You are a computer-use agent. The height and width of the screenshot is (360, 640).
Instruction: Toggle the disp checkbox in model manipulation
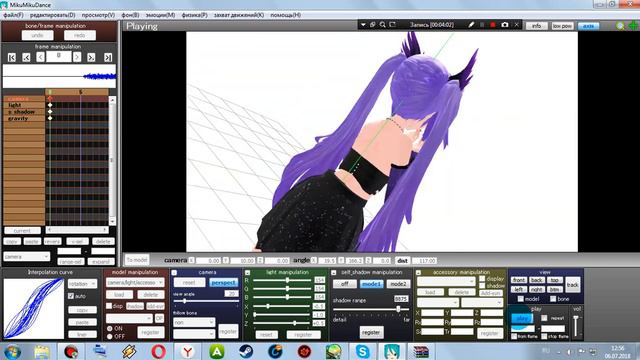tap(109, 306)
